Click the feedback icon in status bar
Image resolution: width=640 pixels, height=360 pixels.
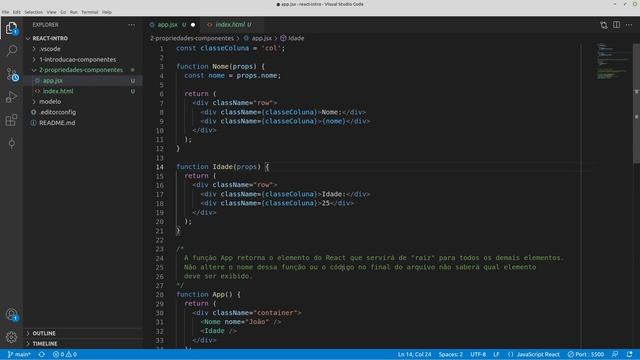615,354
